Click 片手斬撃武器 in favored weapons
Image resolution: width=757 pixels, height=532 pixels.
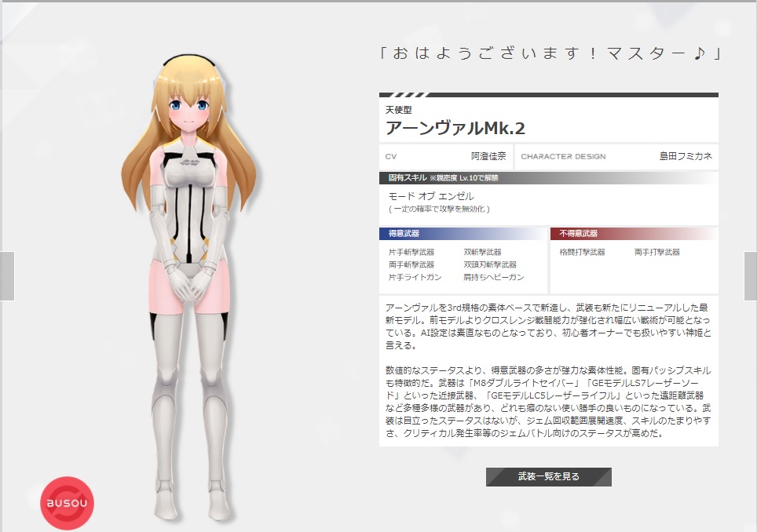pyautogui.click(x=411, y=253)
